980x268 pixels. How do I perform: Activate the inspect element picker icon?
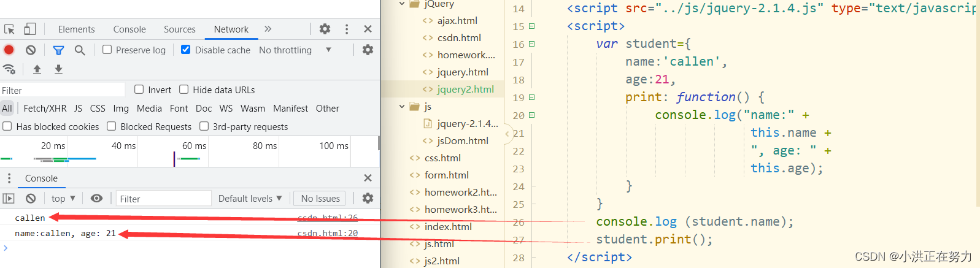click(x=9, y=29)
